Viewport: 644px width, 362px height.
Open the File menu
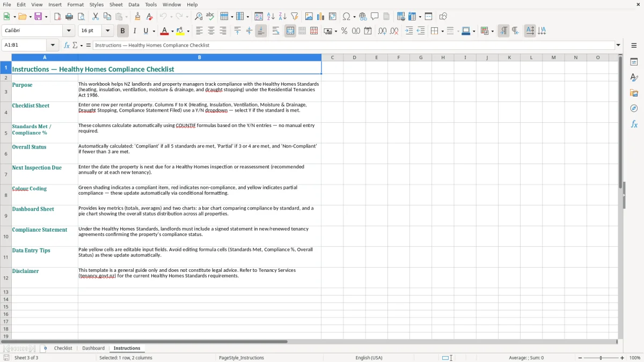[7, 4]
